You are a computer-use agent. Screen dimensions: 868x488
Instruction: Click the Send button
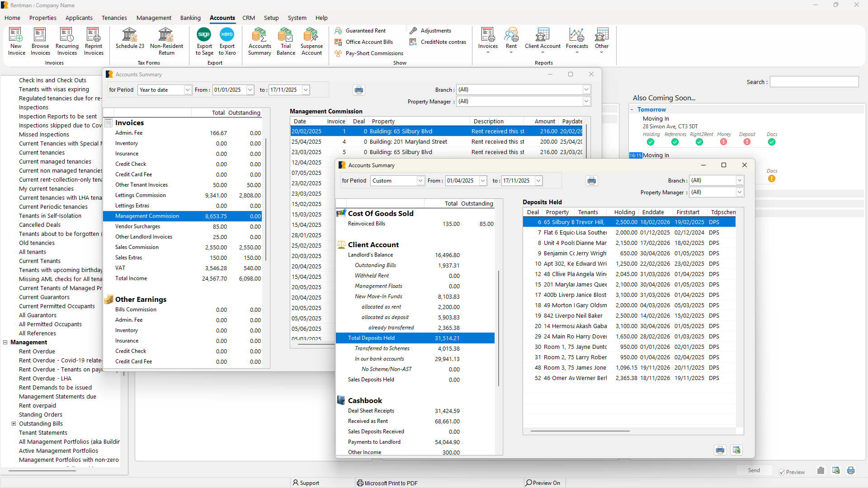tap(754, 470)
